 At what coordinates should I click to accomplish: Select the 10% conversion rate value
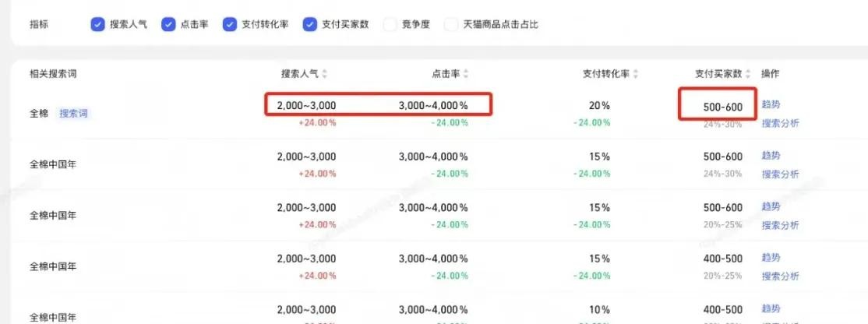click(598, 310)
